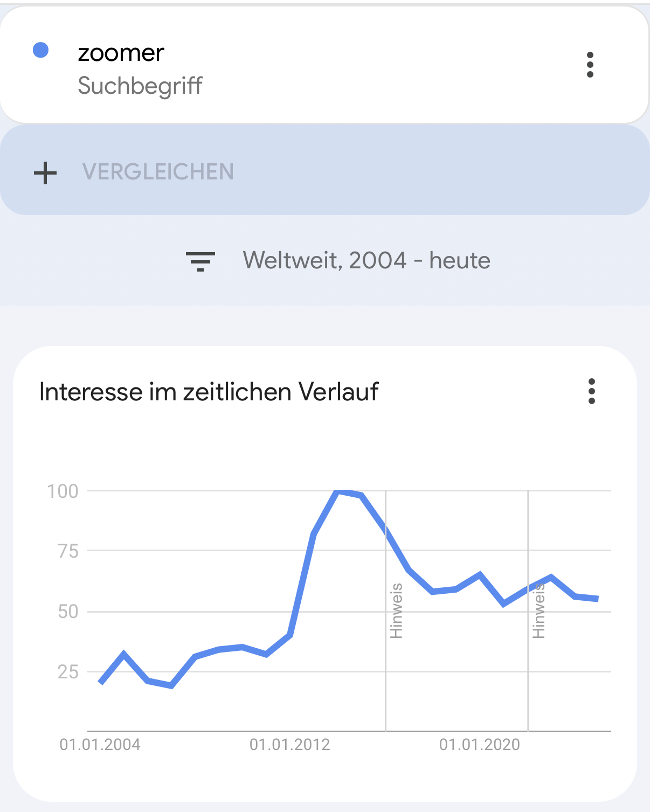Click the Suchbegriff label under zoomer
Screen dimensions: 650x812
pos(140,86)
